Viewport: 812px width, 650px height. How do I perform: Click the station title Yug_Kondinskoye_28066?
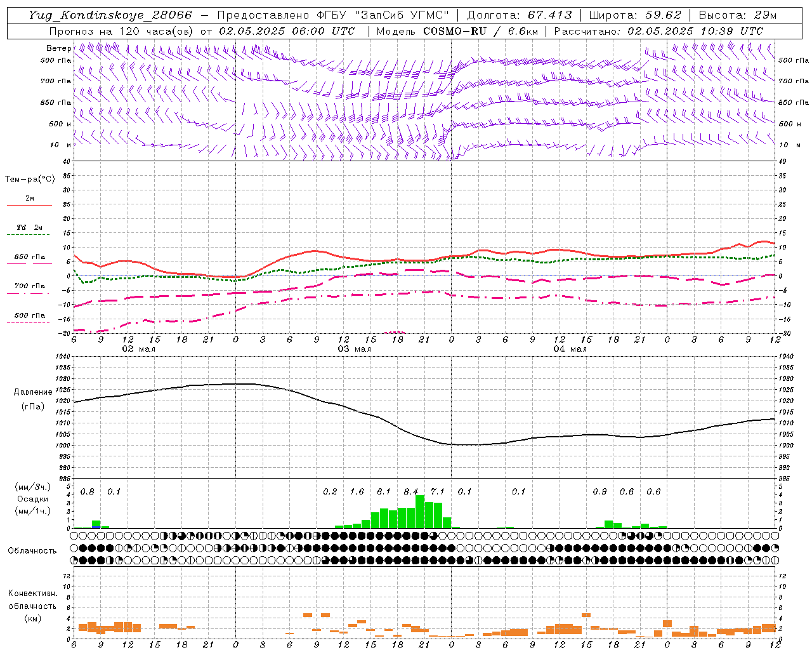pos(110,15)
